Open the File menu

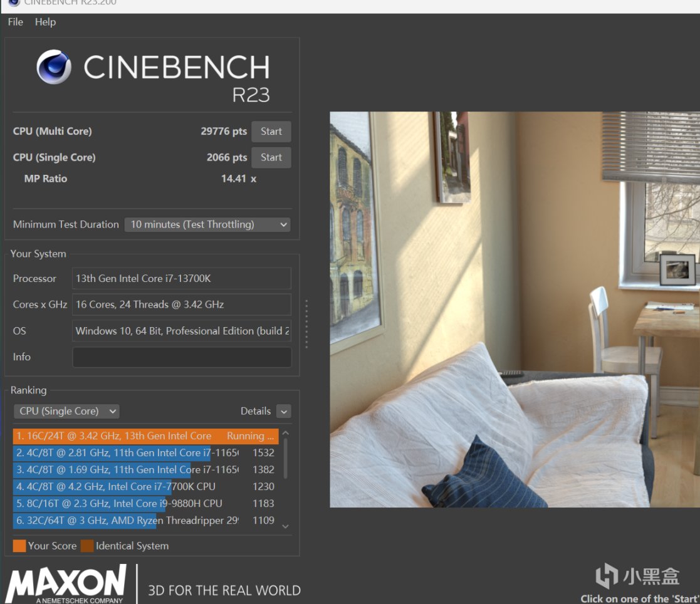(15, 22)
